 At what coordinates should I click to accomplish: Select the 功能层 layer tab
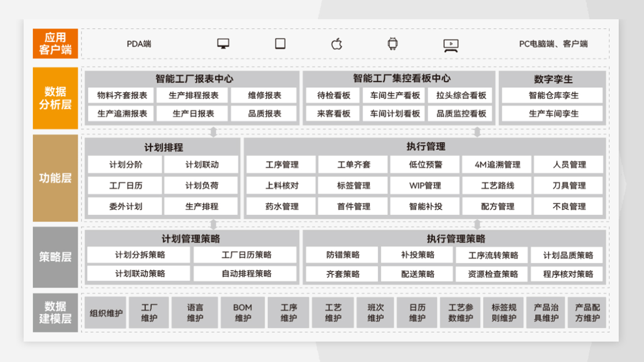click(55, 178)
